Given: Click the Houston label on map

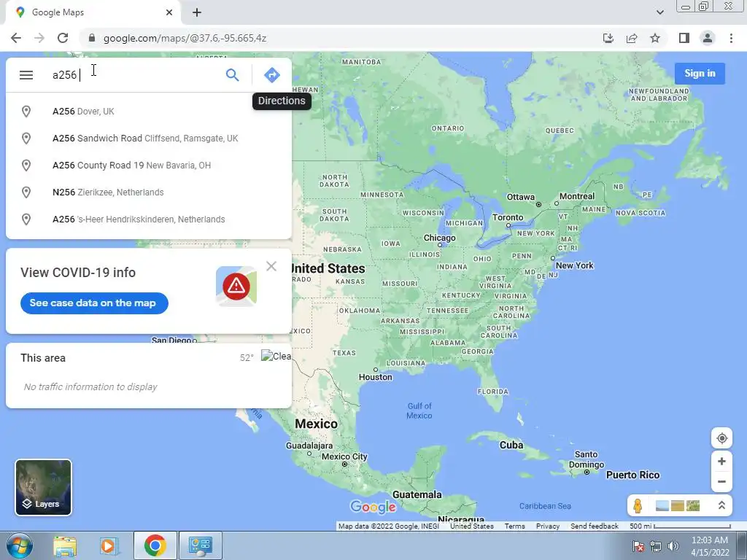Looking at the screenshot, I should [376, 377].
